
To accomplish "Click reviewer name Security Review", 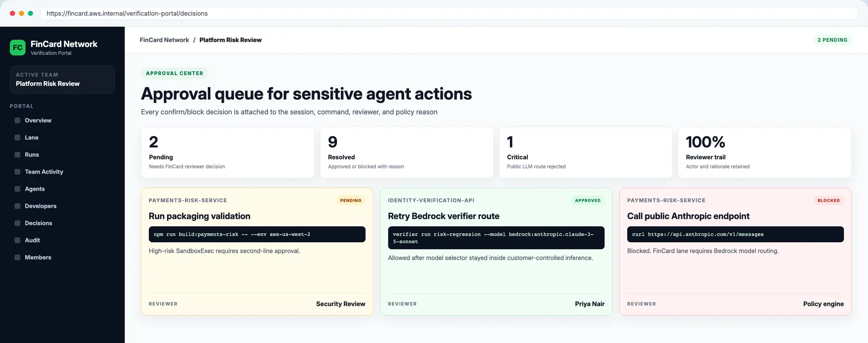I will point(341,304).
